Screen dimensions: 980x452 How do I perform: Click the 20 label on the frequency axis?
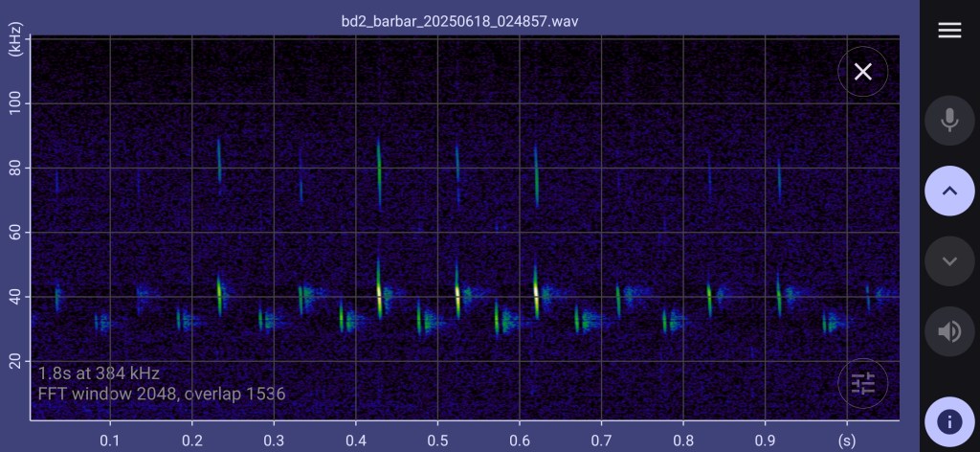(16, 360)
